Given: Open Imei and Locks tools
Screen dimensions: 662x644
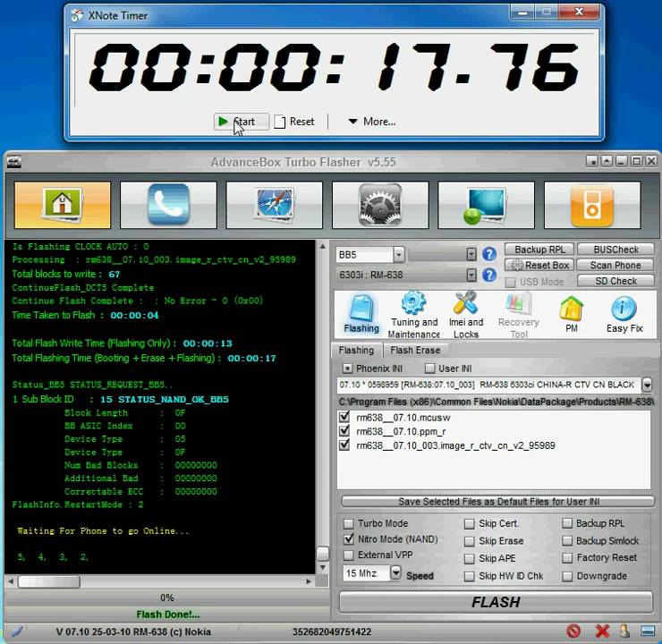Looking at the screenshot, I should [466, 315].
